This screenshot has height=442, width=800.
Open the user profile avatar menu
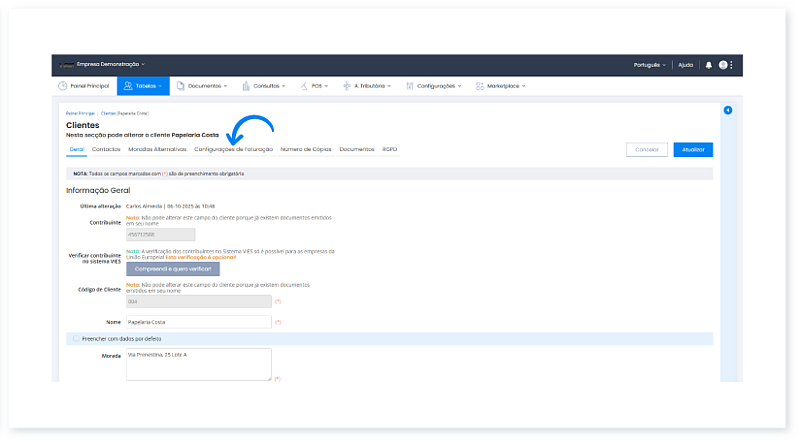tap(722, 65)
